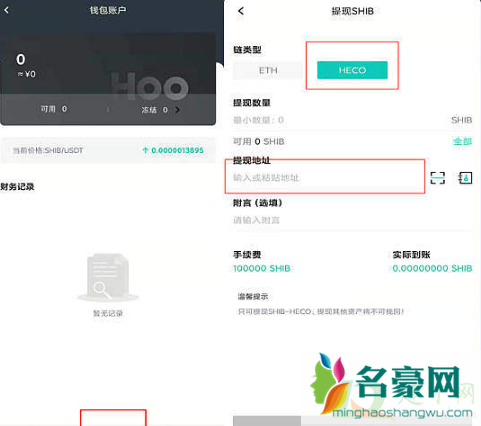Open frozen balance details via 冻结 chevron
The height and width of the screenshot is (426, 481).
[177, 110]
